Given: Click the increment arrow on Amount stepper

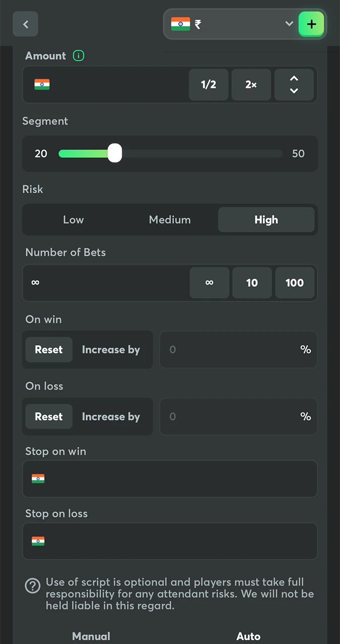Looking at the screenshot, I should pyautogui.click(x=294, y=79).
